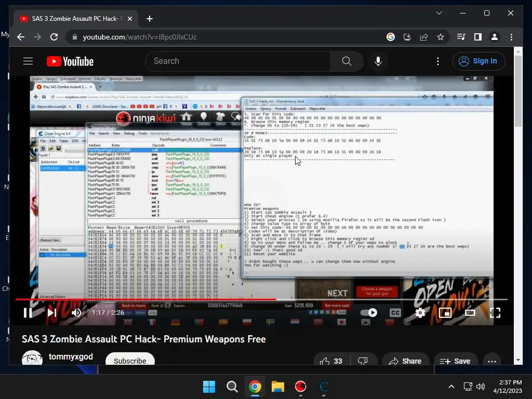This screenshot has height=399, width=532.
Task: Open the tab search chevron
Action: 438,13
